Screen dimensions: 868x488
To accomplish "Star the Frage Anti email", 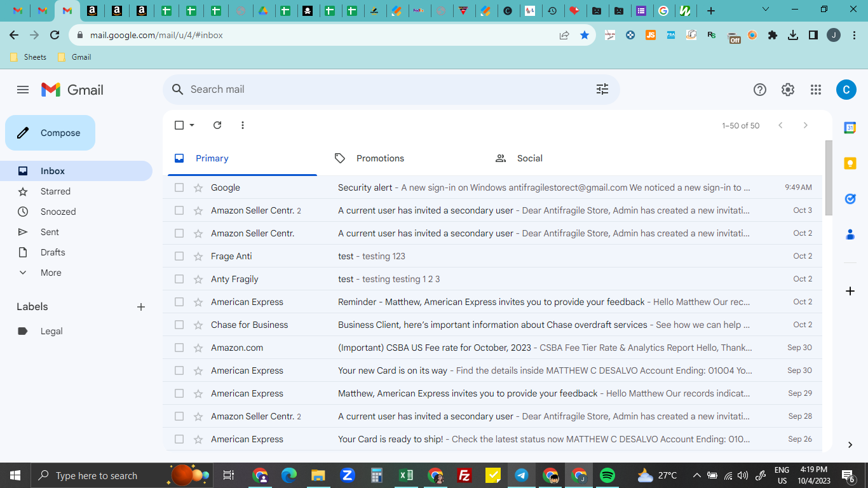I will coord(198,256).
